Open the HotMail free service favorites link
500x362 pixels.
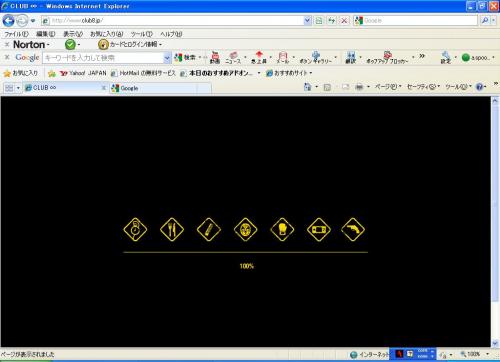[143, 73]
